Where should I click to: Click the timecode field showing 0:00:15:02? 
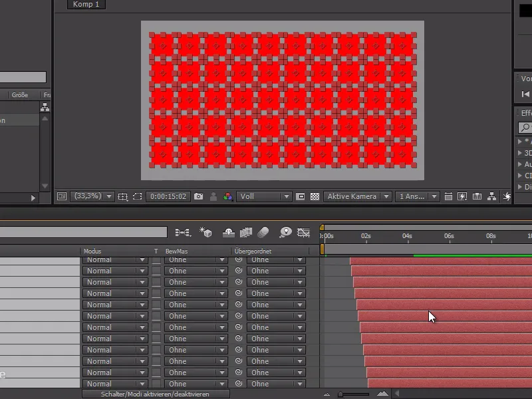click(x=168, y=196)
